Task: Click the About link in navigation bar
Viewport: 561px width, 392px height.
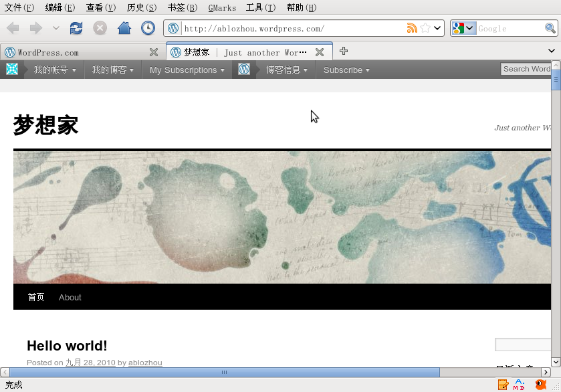Action: [70, 297]
